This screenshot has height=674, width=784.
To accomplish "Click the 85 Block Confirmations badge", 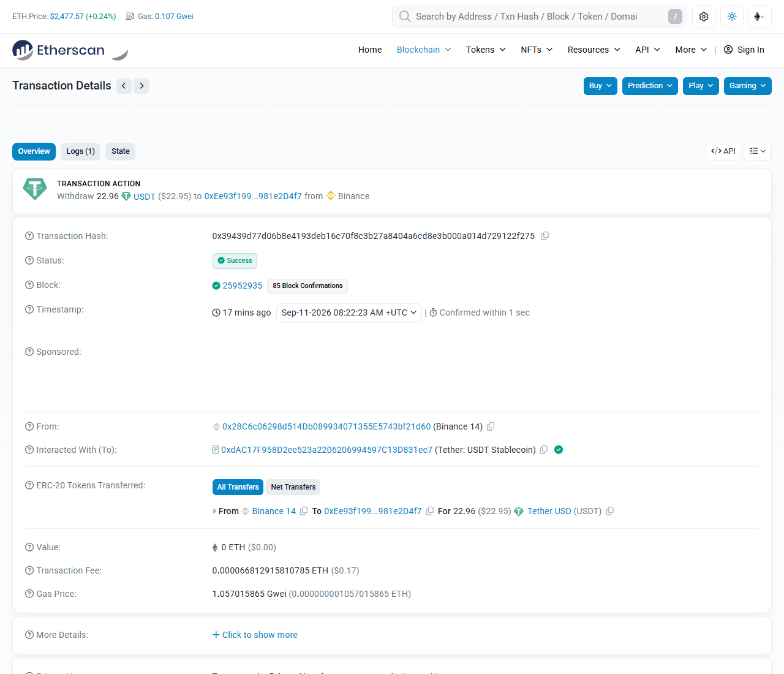I will 307,286.
